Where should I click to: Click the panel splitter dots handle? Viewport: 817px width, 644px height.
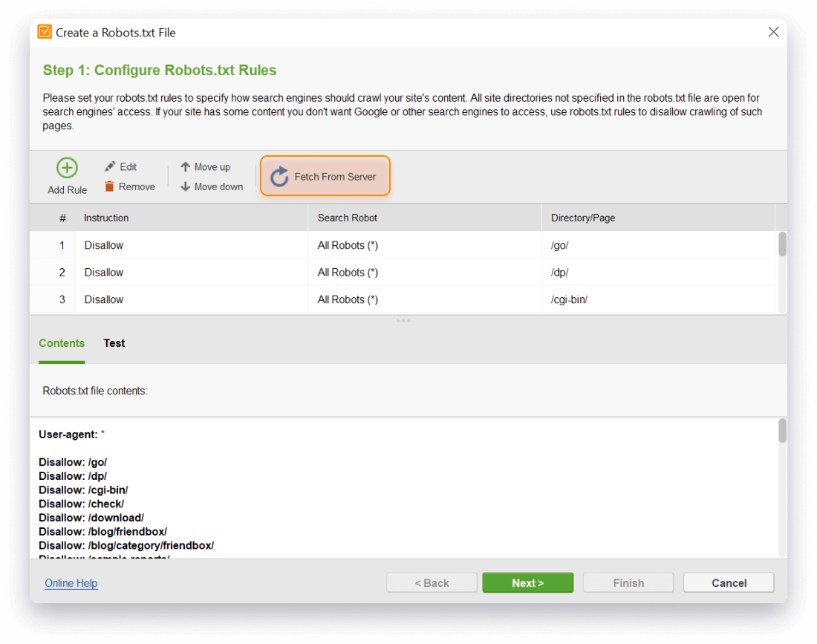click(x=403, y=320)
